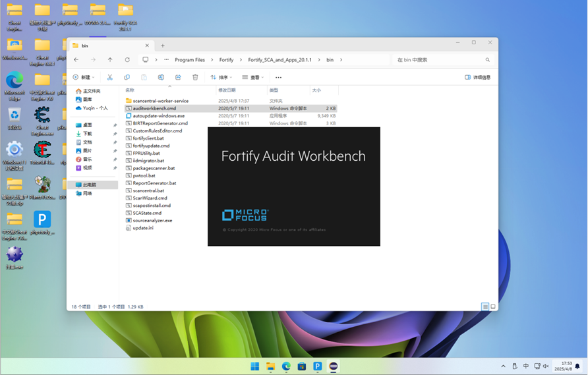Open the three-dot more options menu

[278, 78]
